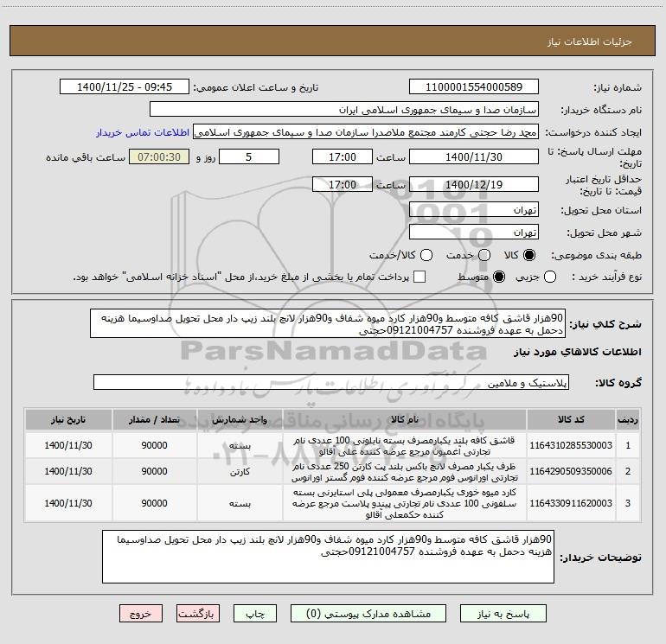Click the قاشق کافه بلند item name
Screen dimensions: 666x644
click(x=405, y=446)
